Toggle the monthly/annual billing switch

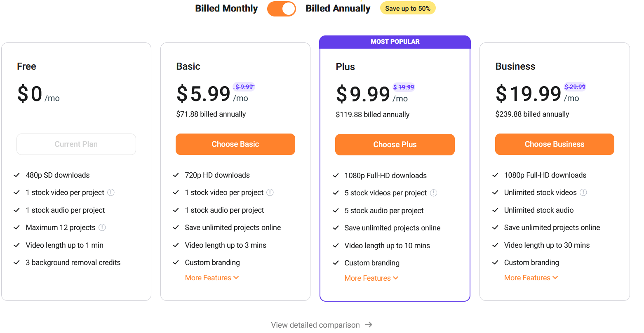tap(282, 9)
